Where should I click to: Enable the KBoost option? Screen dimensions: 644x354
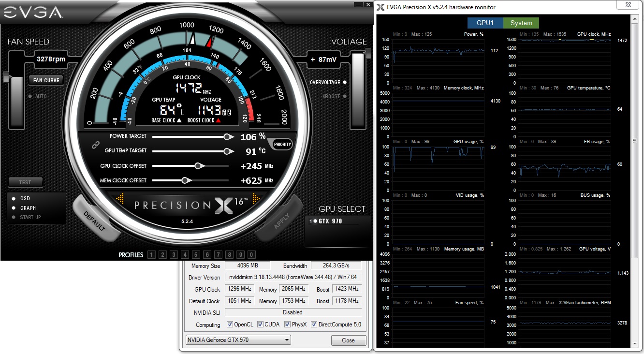tap(345, 96)
